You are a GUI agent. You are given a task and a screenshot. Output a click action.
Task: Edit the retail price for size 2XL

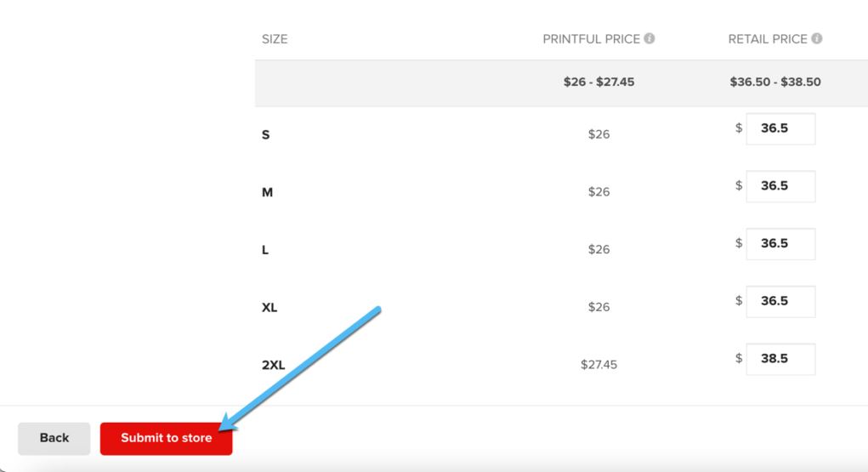point(780,359)
